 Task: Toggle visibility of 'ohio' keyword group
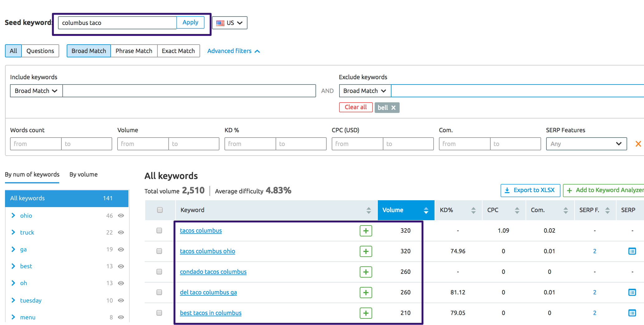[121, 216]
